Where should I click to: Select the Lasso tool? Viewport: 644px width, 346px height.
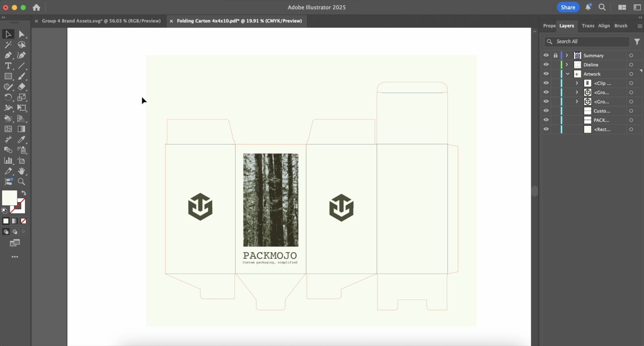point(22,45)
